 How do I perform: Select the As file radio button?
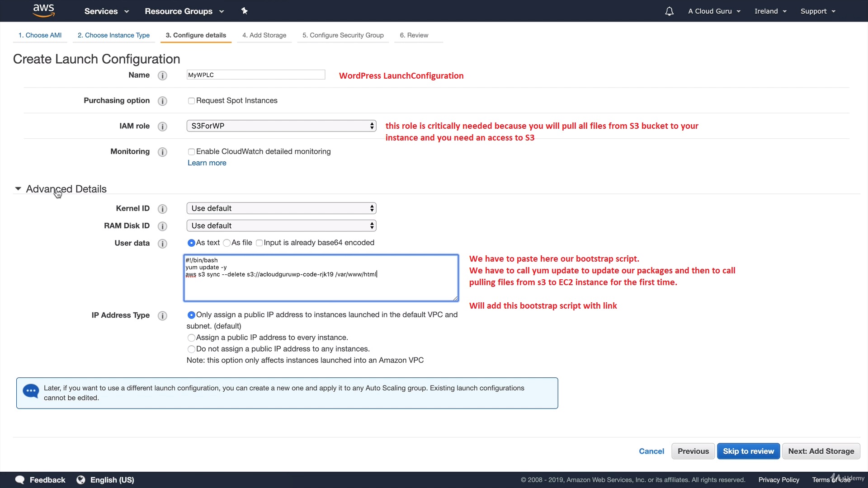(x=227, y=243)
